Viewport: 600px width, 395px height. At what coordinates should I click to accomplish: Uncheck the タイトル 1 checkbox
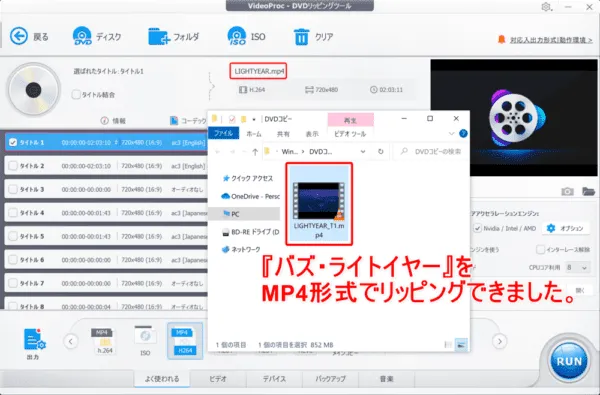click(x=13, y=142)
